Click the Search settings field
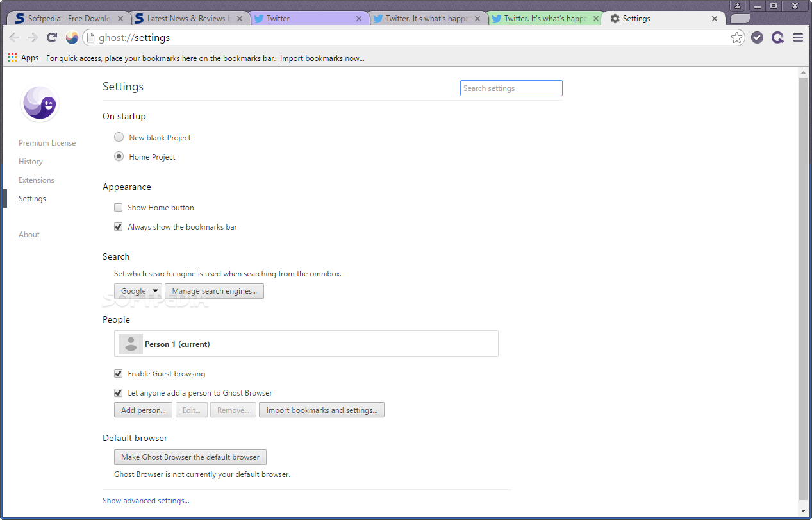This screenshot has width=812, height=520. (x=511, y=88)
